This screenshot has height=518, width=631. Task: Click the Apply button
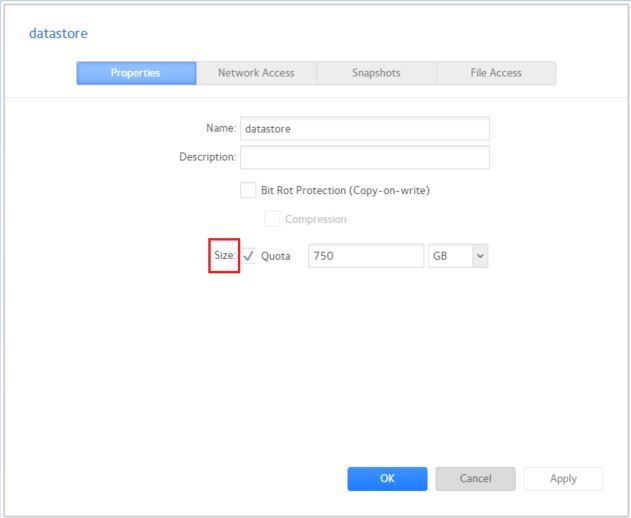tap(563, 479)
